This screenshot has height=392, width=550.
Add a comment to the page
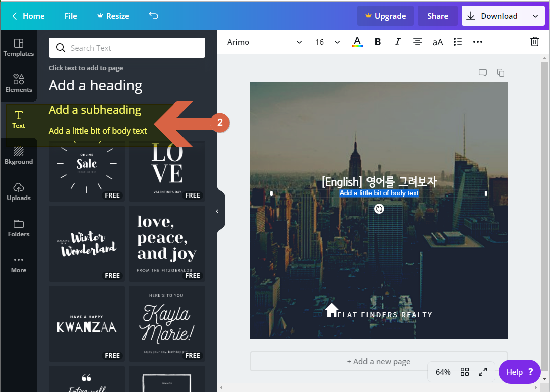483,73
